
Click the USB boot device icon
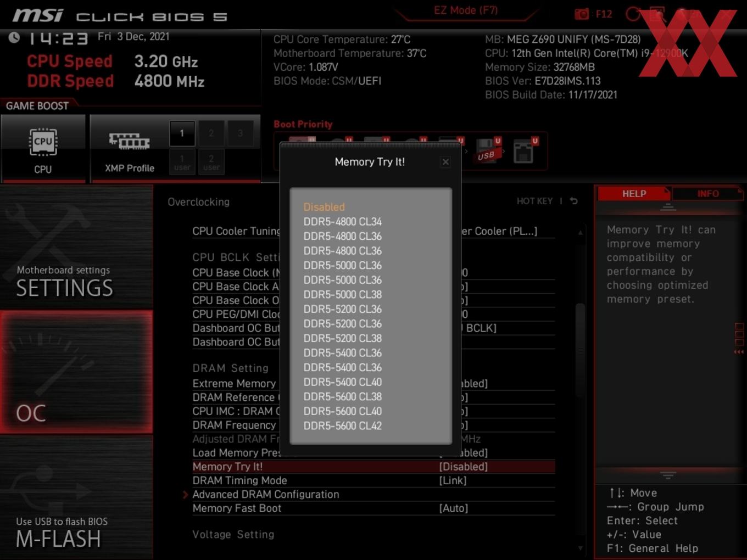point(488,150)
